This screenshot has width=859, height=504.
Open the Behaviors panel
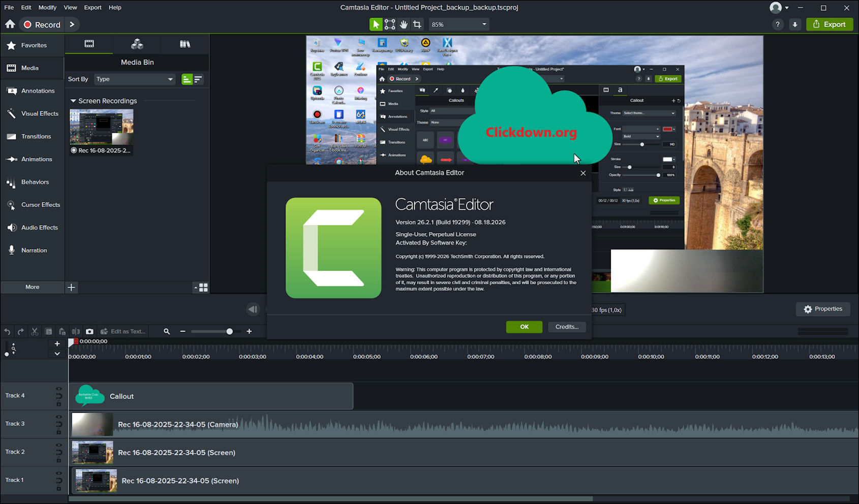click(x=32, y=182)
